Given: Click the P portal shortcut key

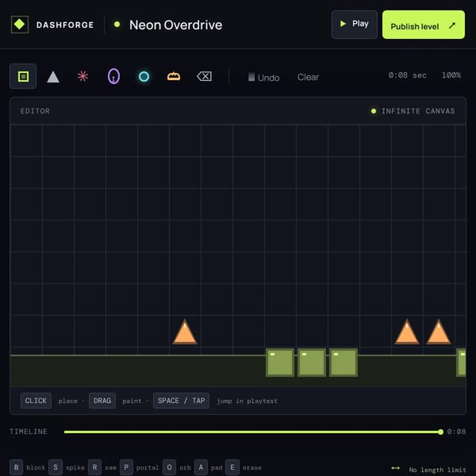Looking at the screenshot, I should click(x=126, y=467).
